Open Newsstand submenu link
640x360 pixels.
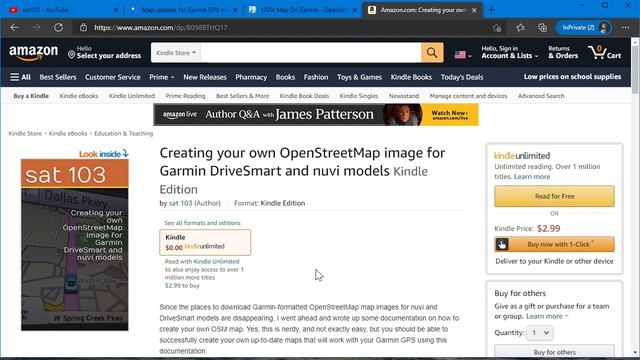point(404,96)
